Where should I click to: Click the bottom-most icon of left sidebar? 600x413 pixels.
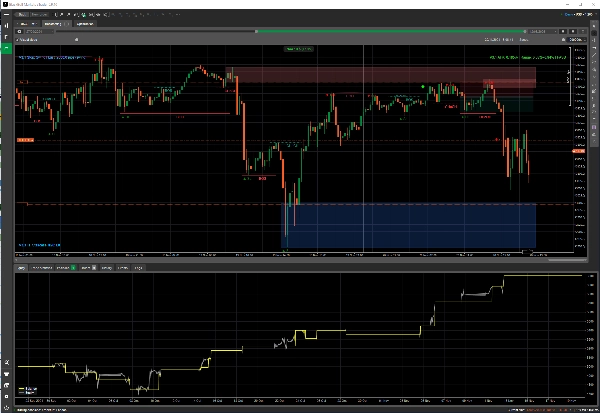[x=7, y=408]
